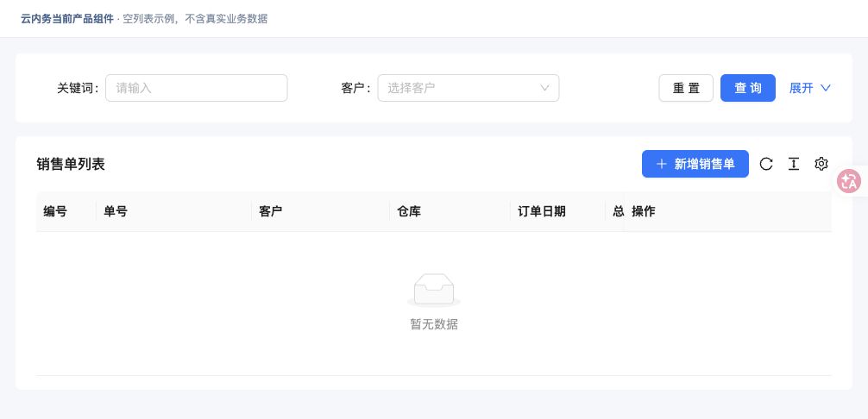Expand filters with 展开 link
Viewport: 868px width, 419px height.
tap(810, 88)
